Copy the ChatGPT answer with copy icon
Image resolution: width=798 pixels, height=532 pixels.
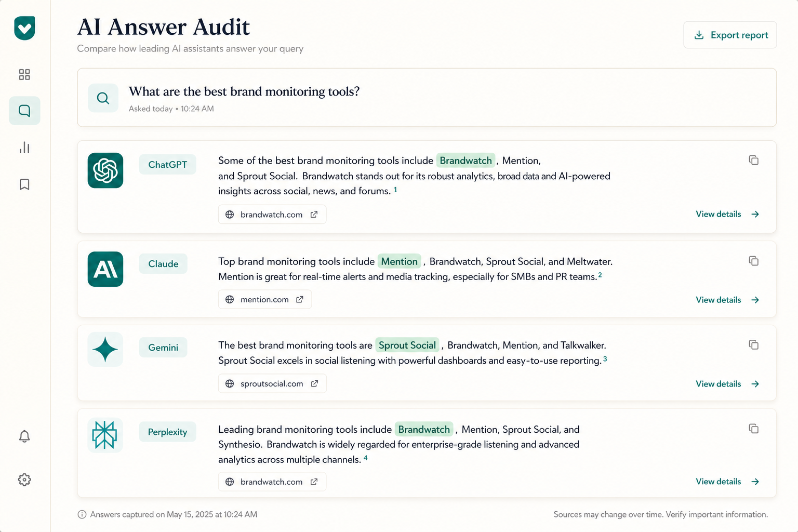click(754, 160)
